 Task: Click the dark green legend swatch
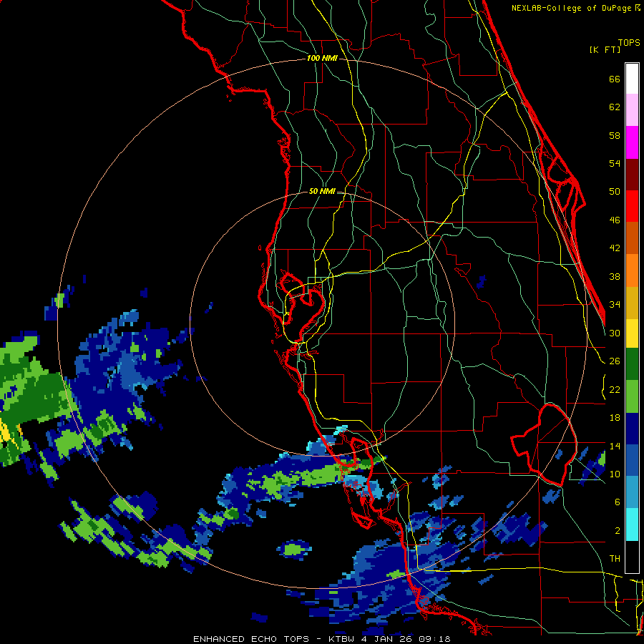tap(632, 364)
